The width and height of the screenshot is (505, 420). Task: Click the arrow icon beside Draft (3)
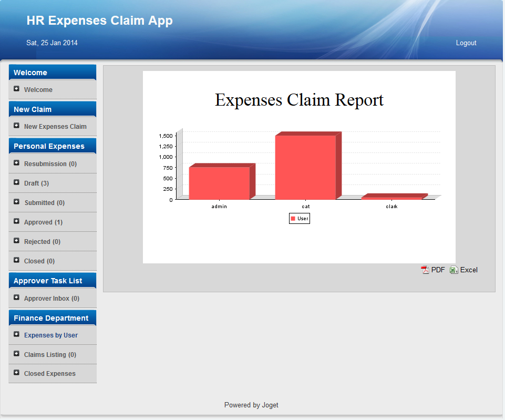17,182
